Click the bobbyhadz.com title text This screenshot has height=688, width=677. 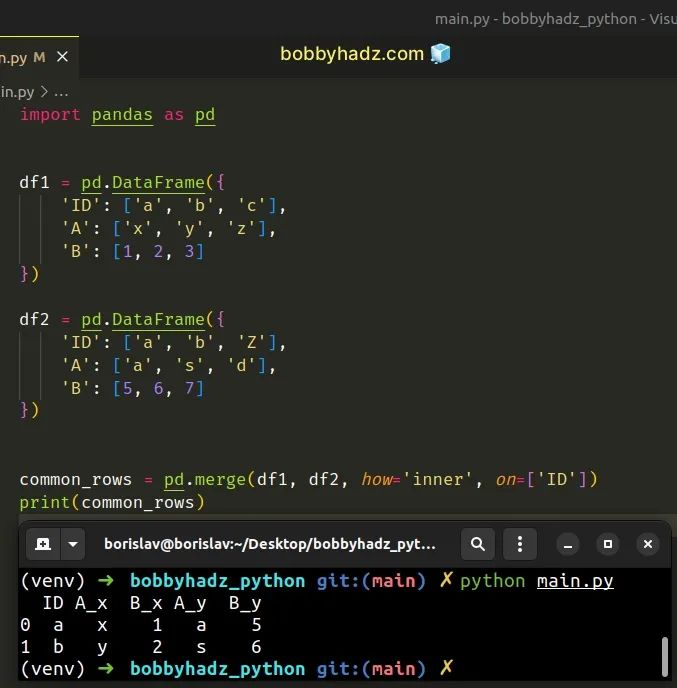352,54
